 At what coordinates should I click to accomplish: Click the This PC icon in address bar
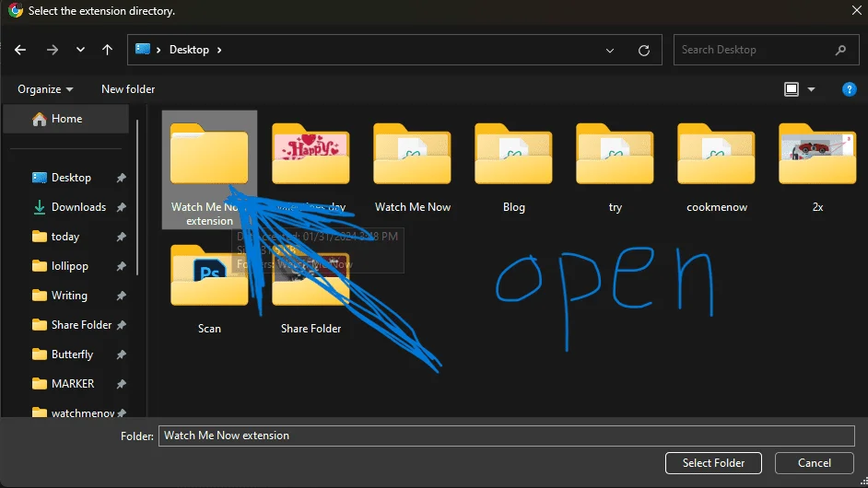click(143, 49)
